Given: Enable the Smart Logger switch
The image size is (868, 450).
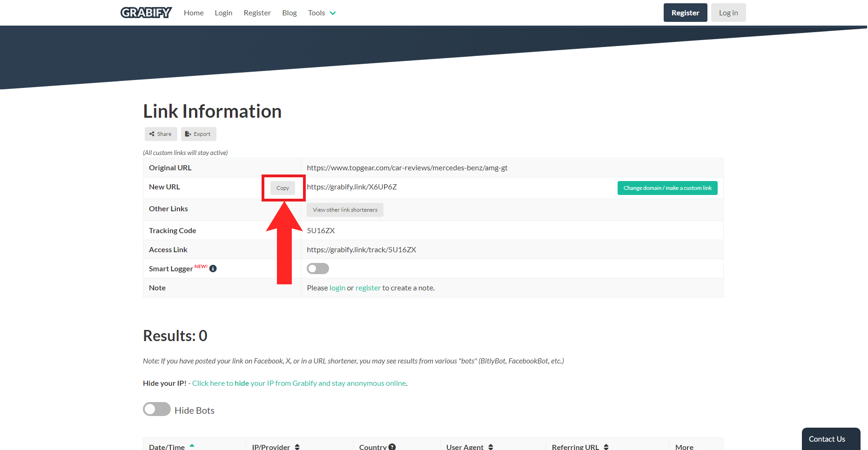Looking at the screenshot, I should [318, 269].
